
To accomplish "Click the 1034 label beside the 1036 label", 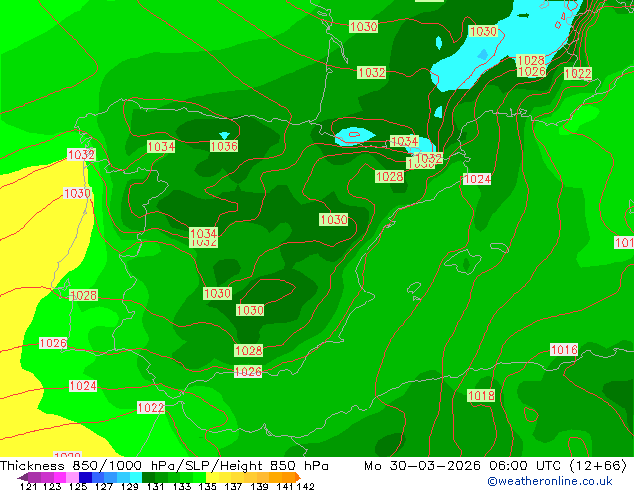I will tap(161, 146).
